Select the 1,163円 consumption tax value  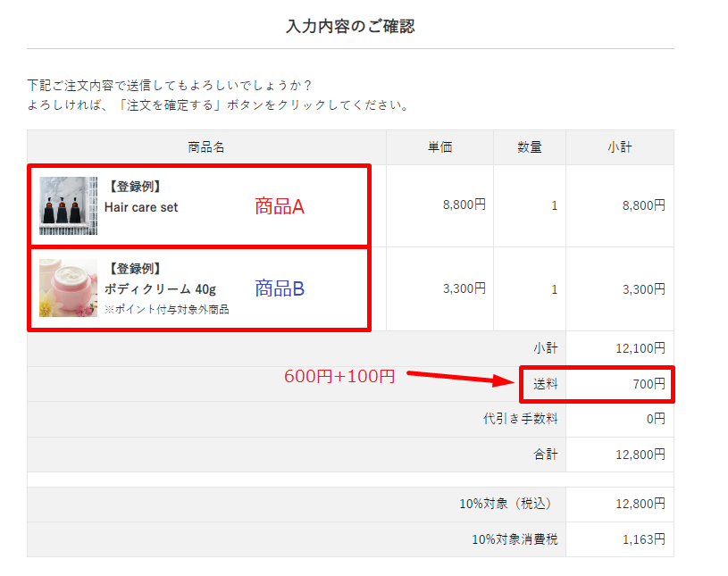(643, 539)
